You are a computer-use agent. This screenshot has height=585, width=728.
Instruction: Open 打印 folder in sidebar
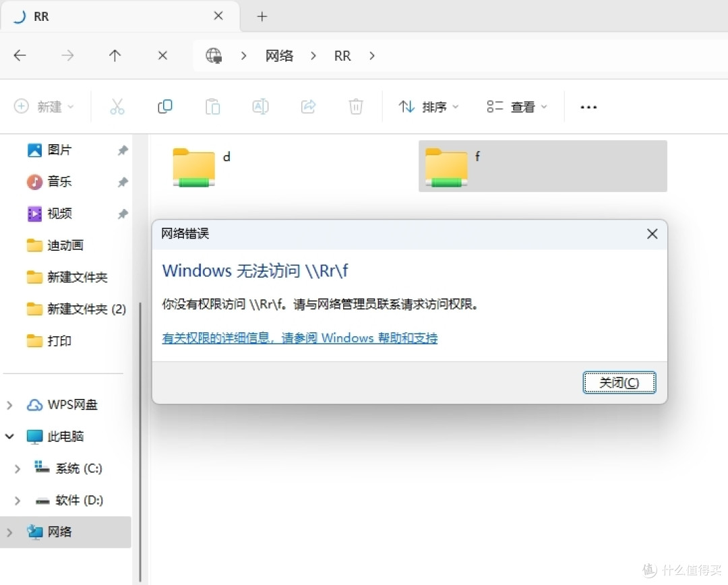pos(49,341)
